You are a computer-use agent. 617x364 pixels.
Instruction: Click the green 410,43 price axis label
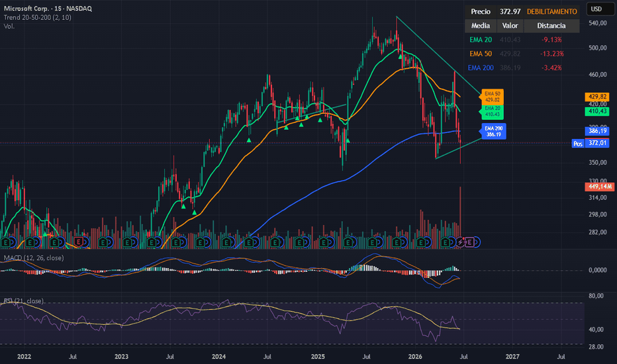click(x=597, y=111)
